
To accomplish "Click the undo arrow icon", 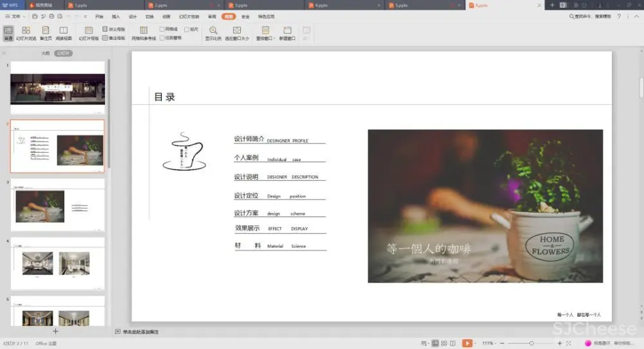I will click(69, 17).
